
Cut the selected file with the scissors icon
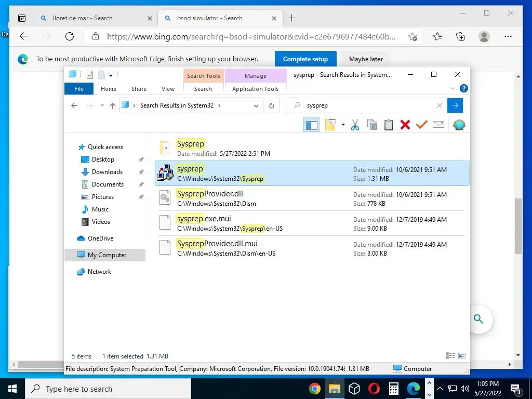pos(355,125)
